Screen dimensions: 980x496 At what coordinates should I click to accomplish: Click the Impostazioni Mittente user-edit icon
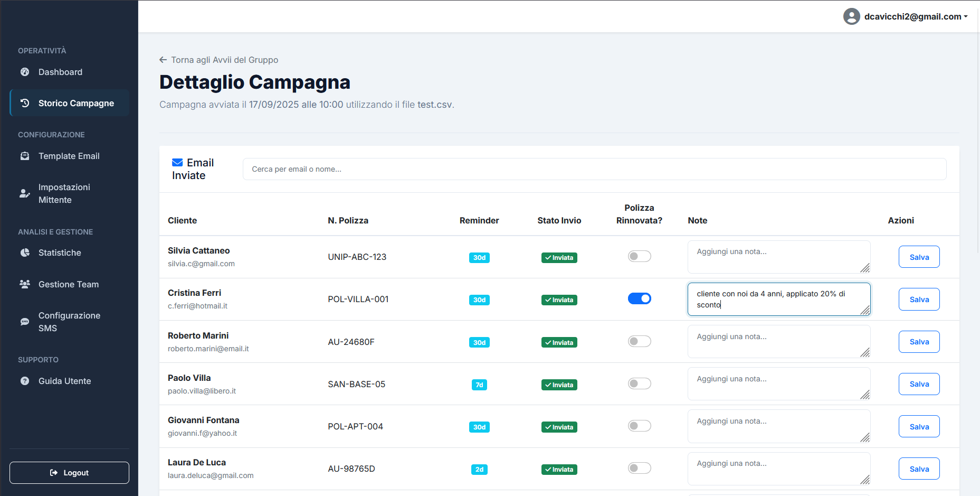[25, 193]
